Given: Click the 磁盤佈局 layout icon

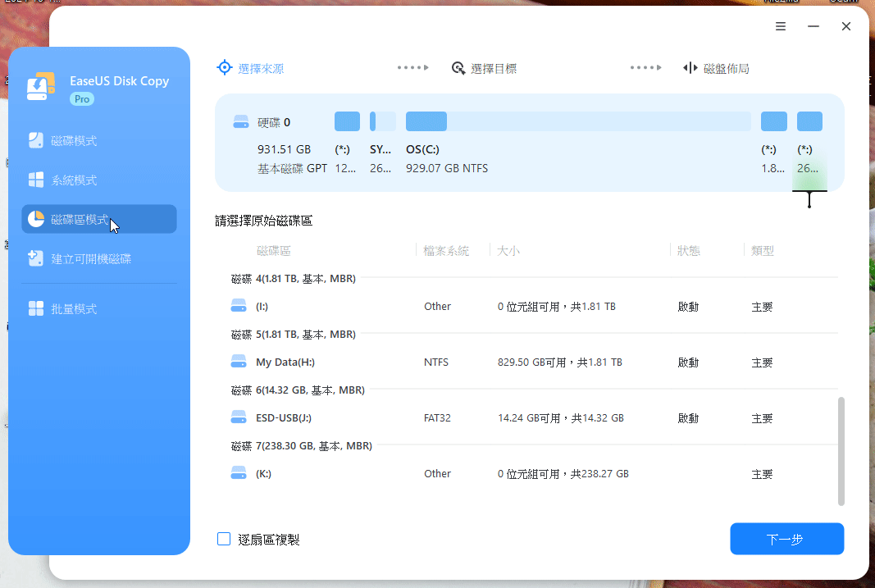Looking at the screenshot, I should [x=690, y=68].
